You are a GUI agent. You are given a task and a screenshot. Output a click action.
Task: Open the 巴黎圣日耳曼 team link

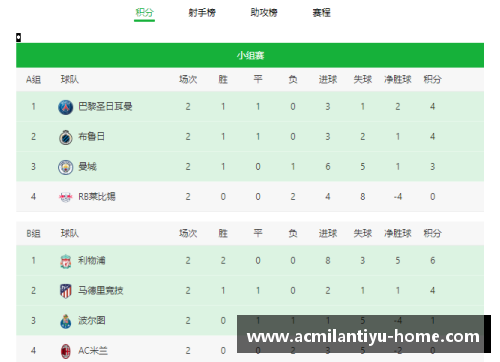[x=105, y=106]
